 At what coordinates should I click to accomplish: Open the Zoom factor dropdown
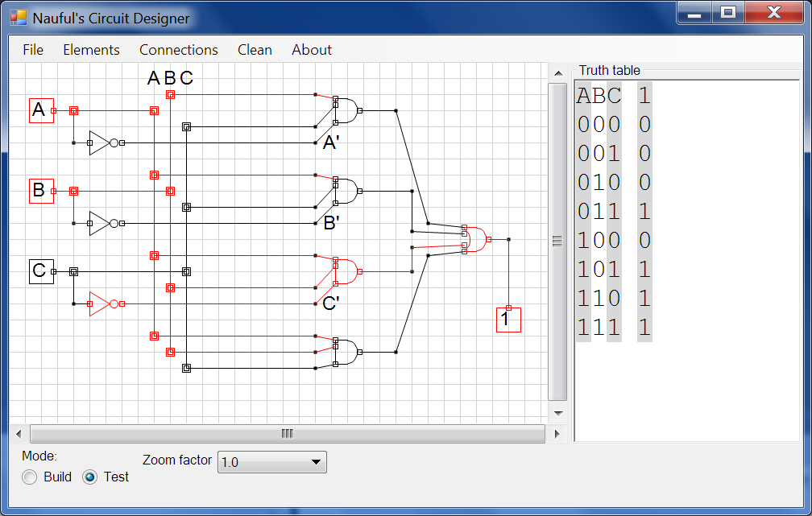[x=272, y=462]
